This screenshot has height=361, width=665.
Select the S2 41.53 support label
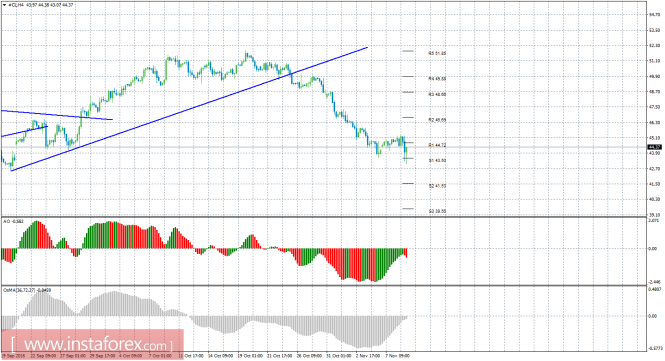(x=437, y=186)
